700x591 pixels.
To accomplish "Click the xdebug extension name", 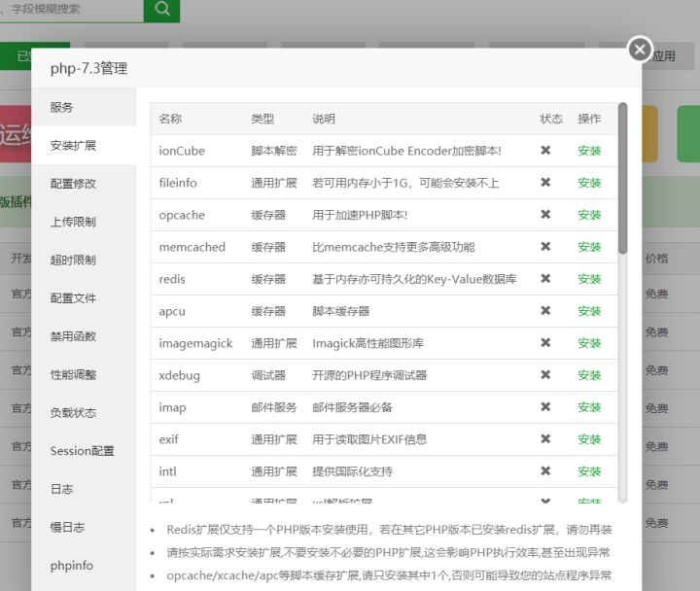I will coord(179,376).
